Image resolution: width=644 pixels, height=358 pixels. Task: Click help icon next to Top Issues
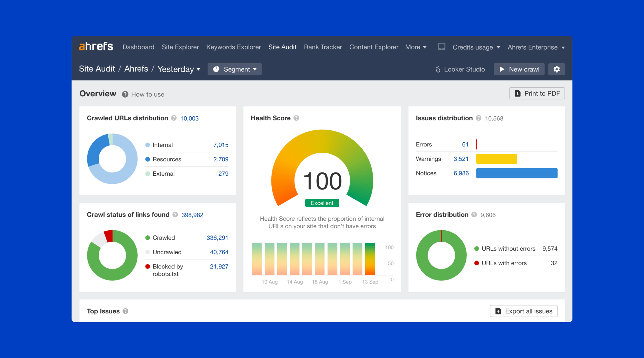126,311
